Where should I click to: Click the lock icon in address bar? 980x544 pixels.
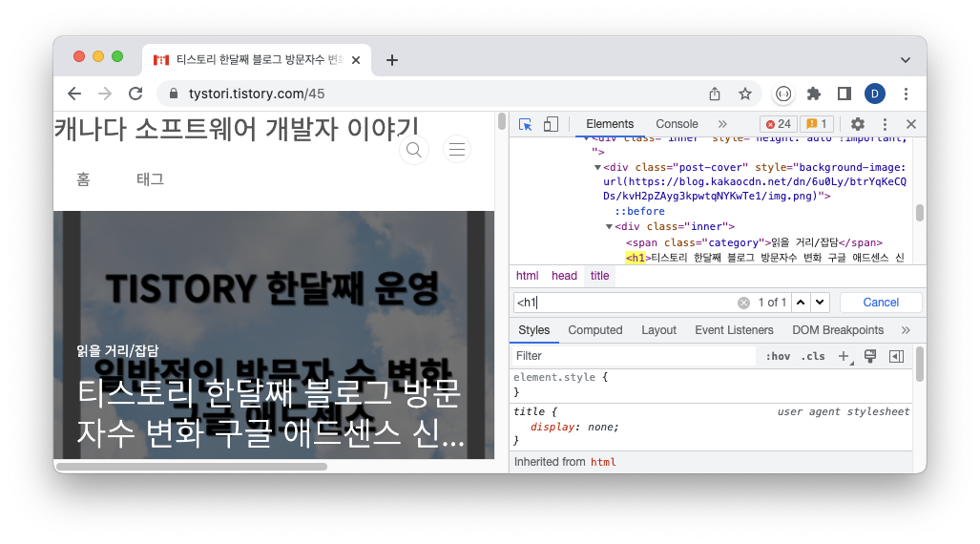174,94
